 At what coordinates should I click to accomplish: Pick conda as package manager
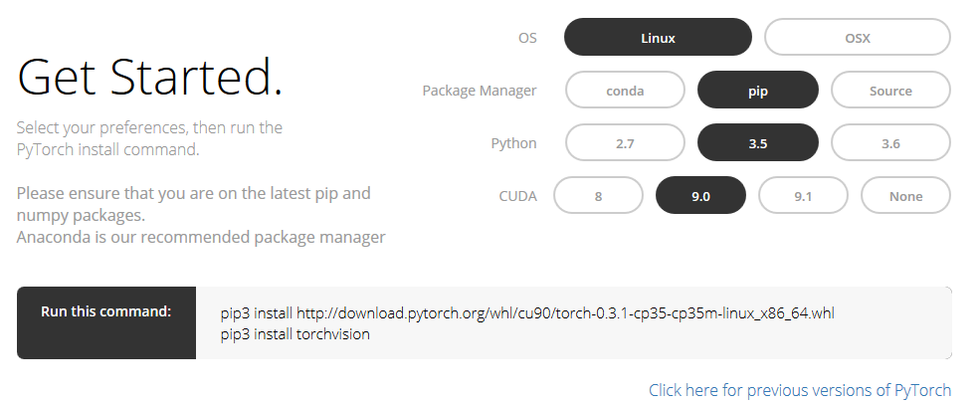click(625, 91)
